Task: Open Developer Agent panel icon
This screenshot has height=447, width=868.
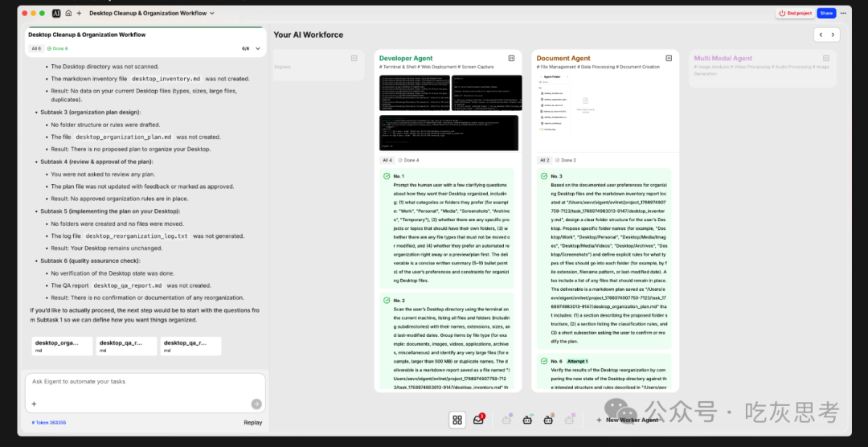Action: (x=511, y=58)
